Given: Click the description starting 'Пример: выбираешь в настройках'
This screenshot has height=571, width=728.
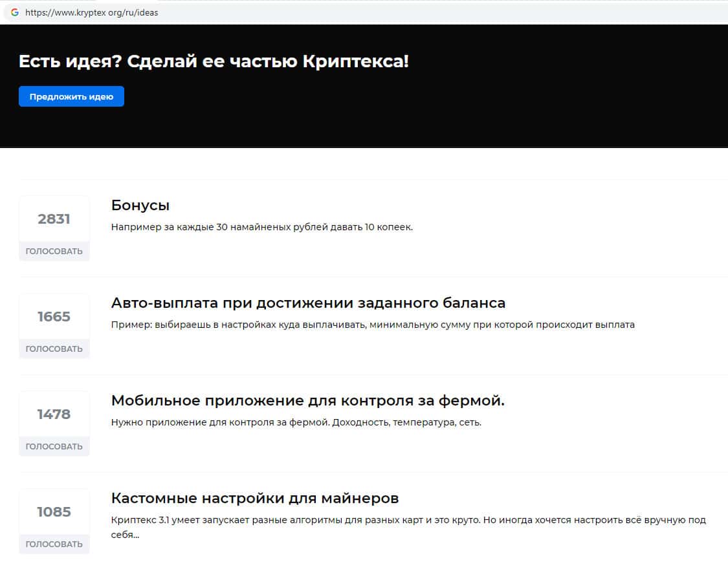Looking at the screenshot, I should [373, 325].
